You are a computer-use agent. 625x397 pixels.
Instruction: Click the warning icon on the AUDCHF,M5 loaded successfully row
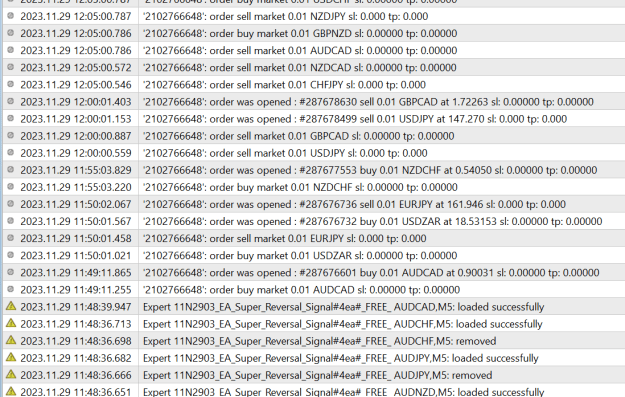[x=11, y=323]
